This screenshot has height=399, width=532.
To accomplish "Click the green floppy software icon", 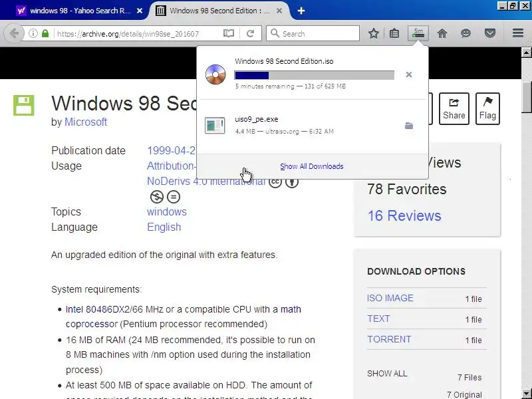I will tap(24, 106).
